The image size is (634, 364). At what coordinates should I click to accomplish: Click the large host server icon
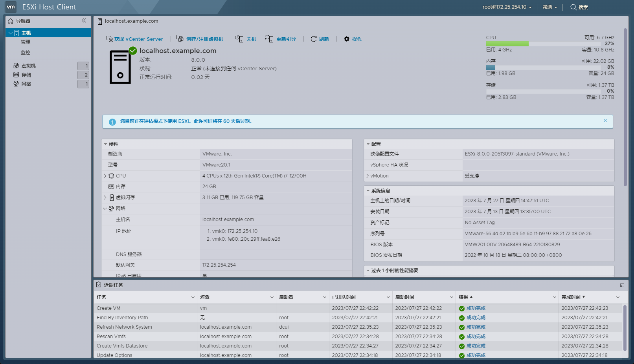tap(120, 67)
